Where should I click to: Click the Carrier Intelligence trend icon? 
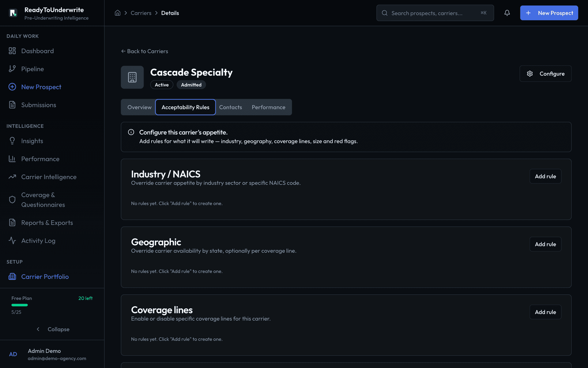12,177
